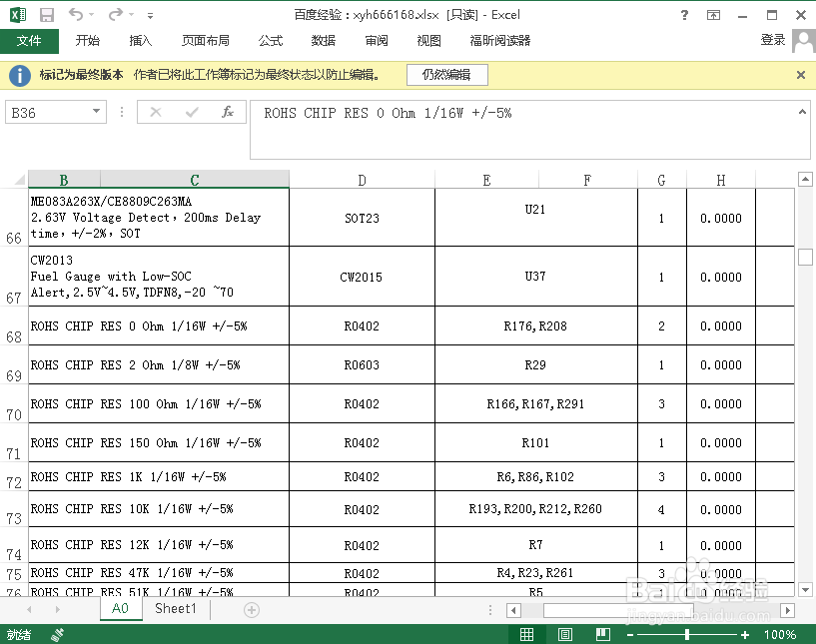Screen dimensions: 816x644
Task: Click the 仍然编辑 button in the warning bar
Action: [446, 75]
